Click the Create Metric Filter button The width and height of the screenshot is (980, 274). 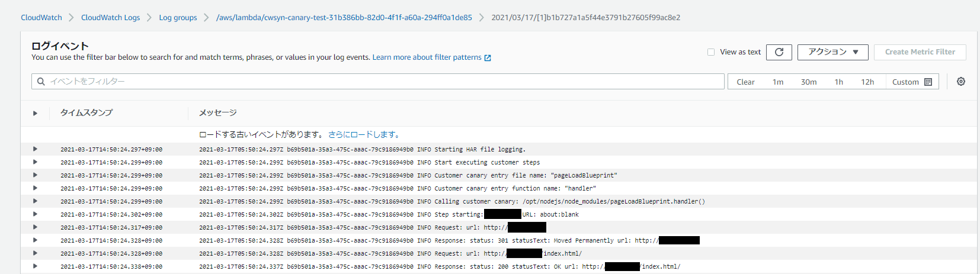[920, 52]
